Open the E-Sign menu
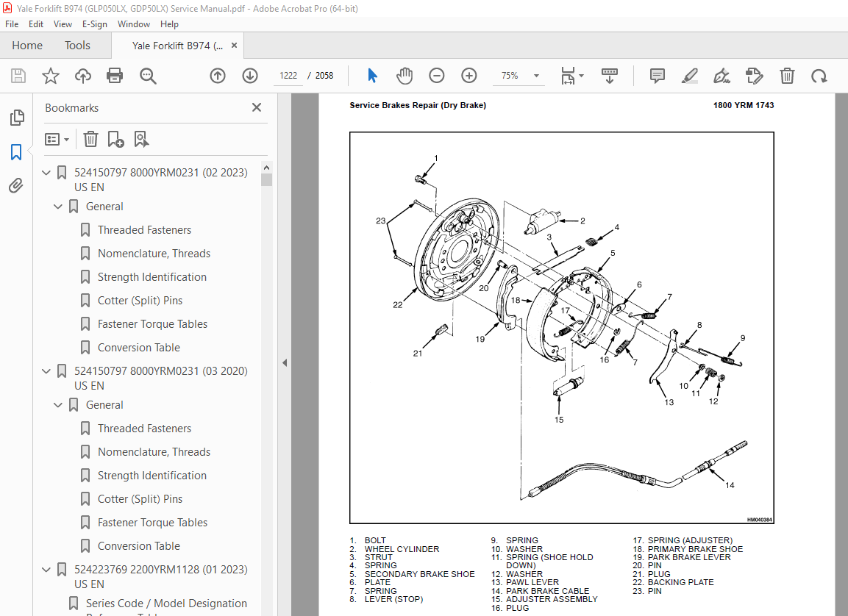Image resolution: width=848 pixels, height=616 pixels. [x=95, y=24]
